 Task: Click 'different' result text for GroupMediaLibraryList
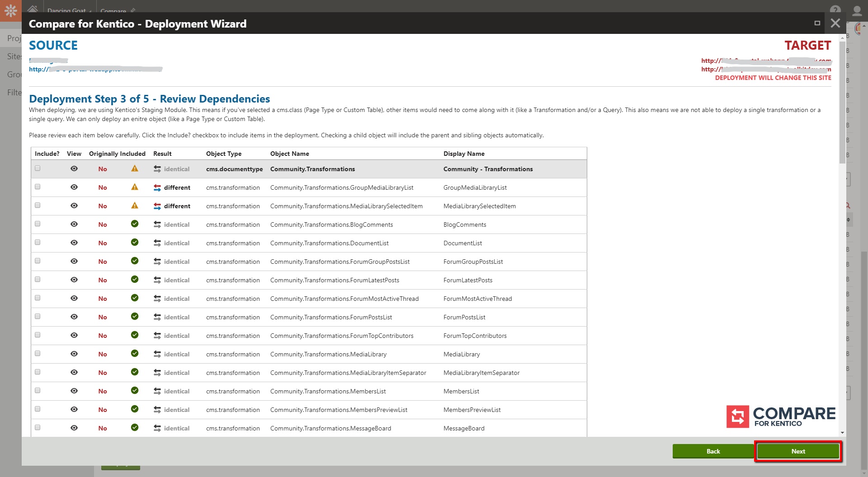(177, 187)
